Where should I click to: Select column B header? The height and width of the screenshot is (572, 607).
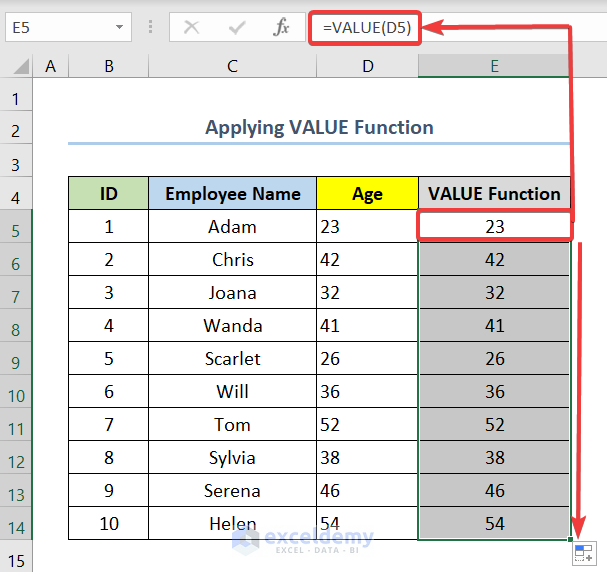coord(109,66)
